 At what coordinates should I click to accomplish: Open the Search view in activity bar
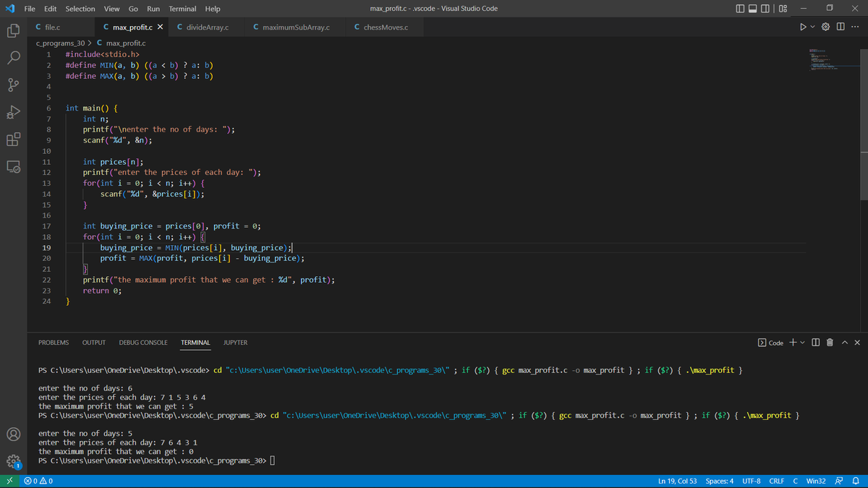tap(13, 58)
